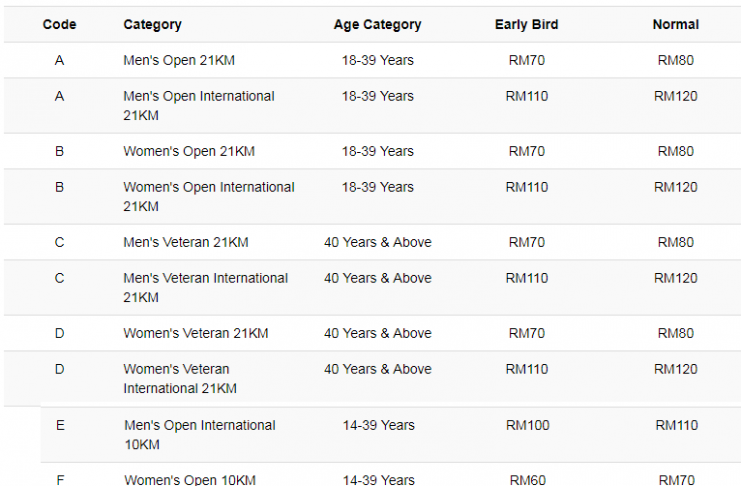
Task: Click the Category column header
Action: (152, 25)
